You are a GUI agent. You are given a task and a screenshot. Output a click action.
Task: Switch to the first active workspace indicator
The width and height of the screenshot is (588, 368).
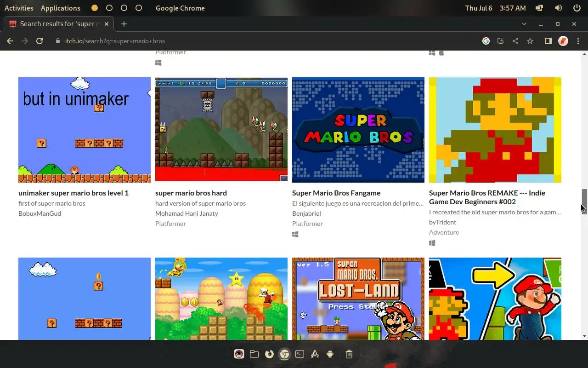pyautogui.click(x=95, y=8)
